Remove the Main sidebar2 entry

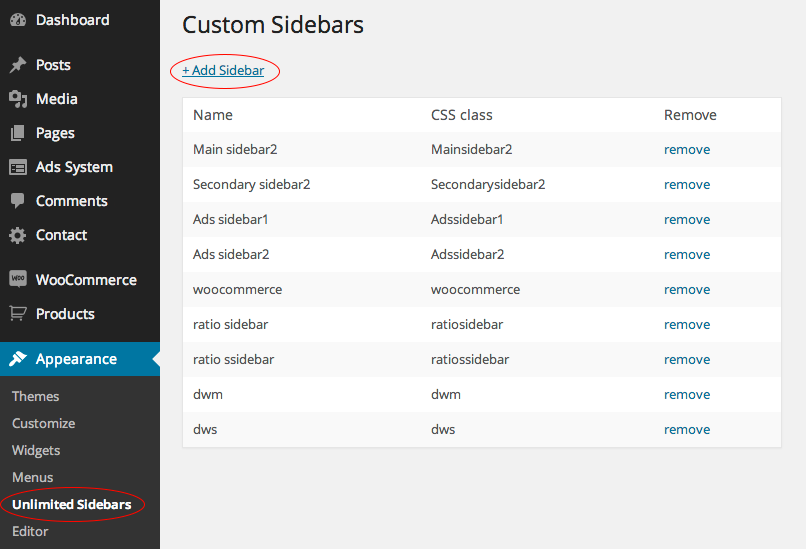click(687, 150)
